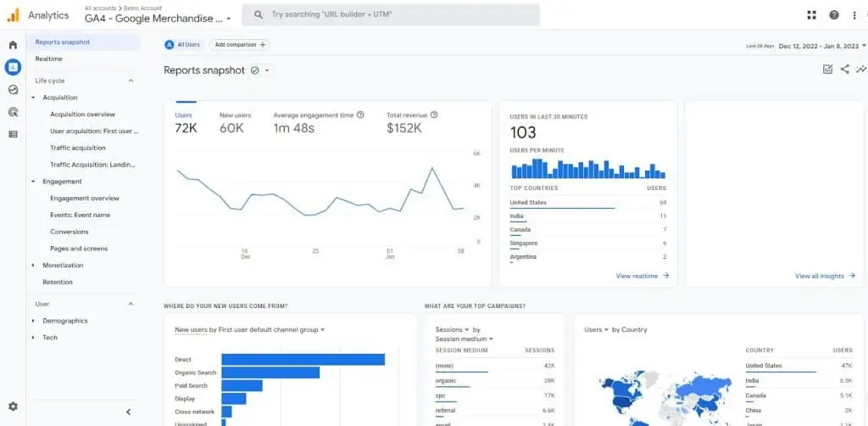
Task: Open Traffic acquisition report
Action: click(78, 148)
